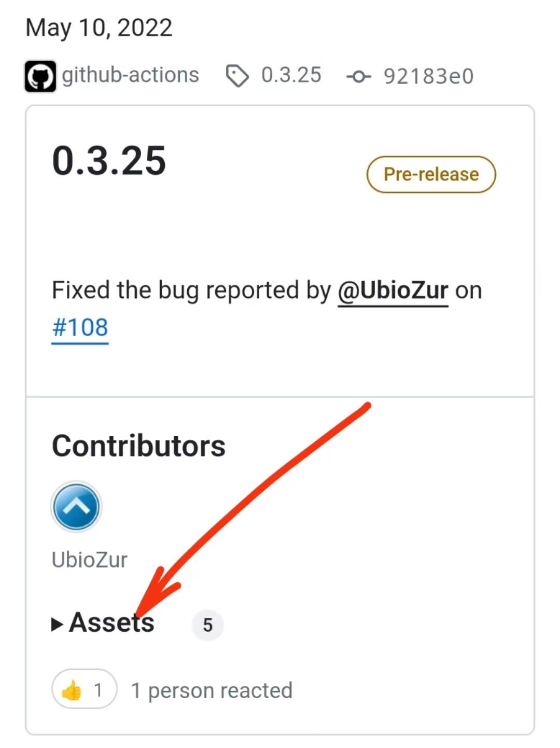Click the Pre-release badge
This screenshot has width=560, height=748.
[x=431, y=174]
